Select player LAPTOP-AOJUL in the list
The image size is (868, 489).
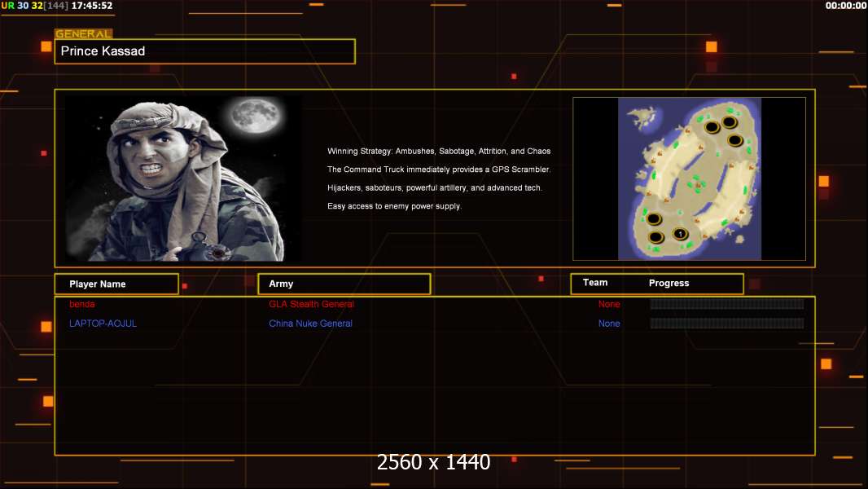pos(103,324)
